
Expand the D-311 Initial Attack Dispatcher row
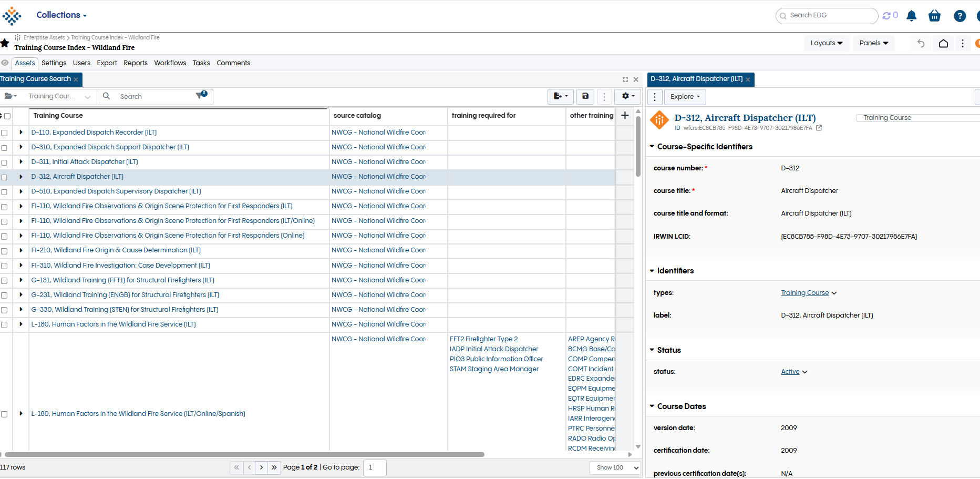pos(21,162)
